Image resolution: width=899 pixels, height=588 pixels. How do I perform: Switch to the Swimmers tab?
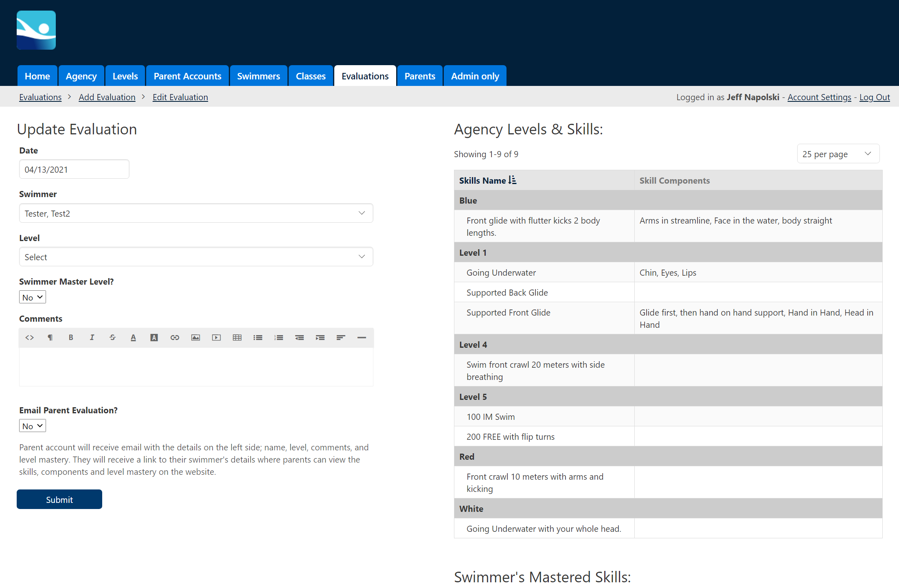258,76
